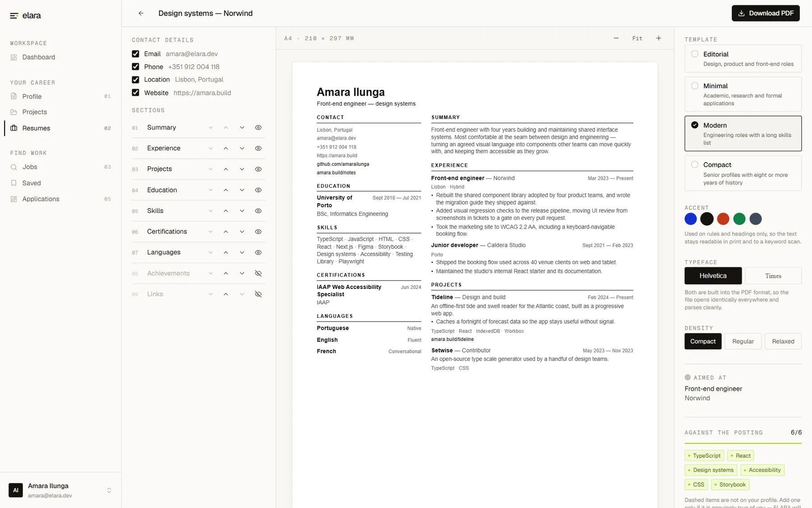
Task: Move Languages section up
Action: pyautogui.click(x=226, y=252)
